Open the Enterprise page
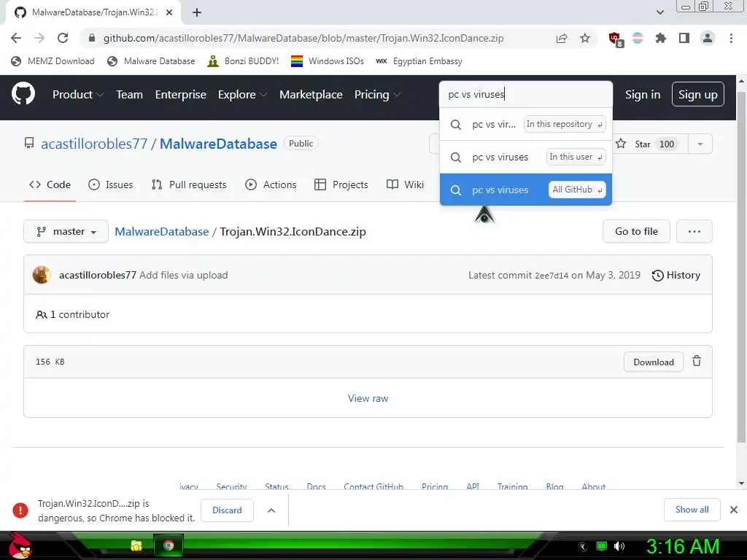 coord(181,94)
